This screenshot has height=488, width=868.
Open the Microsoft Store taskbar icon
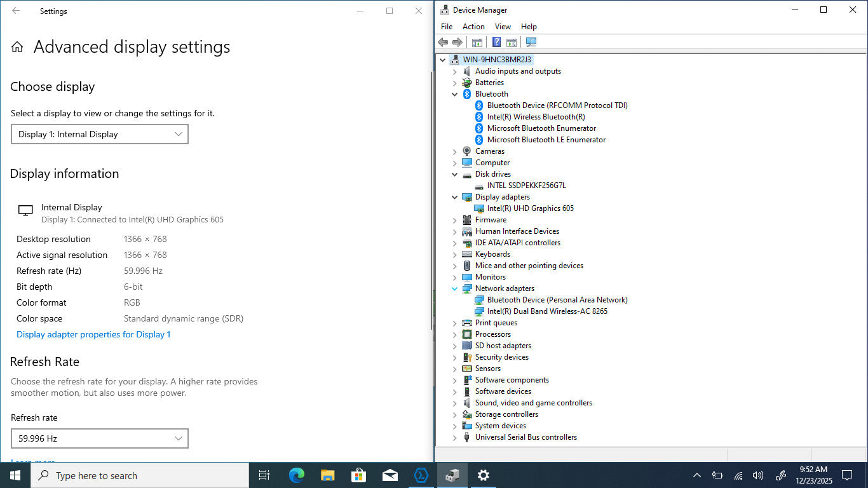pyautogui.click(x=358, y=475)
